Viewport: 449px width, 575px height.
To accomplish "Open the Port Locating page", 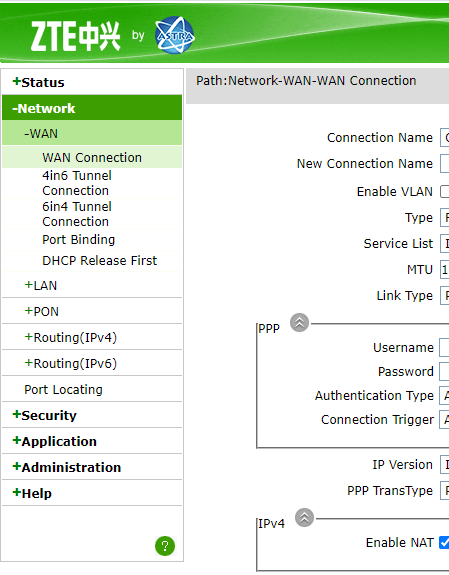I will [x=63, y=389].
